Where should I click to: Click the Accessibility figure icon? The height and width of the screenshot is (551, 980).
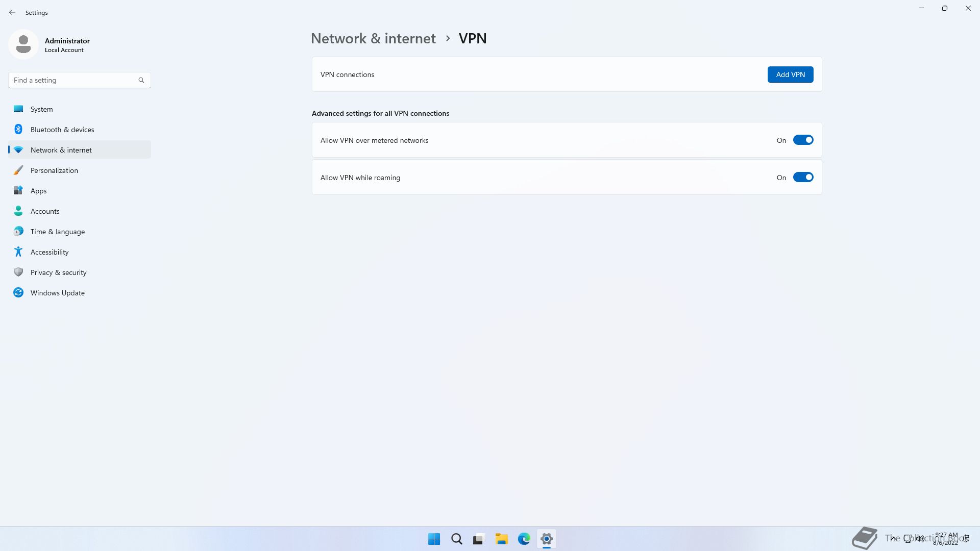pyautogui.click(x=18, y=252)
